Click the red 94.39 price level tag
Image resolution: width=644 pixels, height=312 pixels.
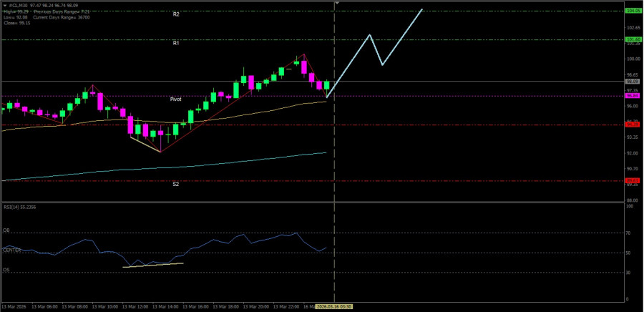pyautogui.click(x=632, y=125)
